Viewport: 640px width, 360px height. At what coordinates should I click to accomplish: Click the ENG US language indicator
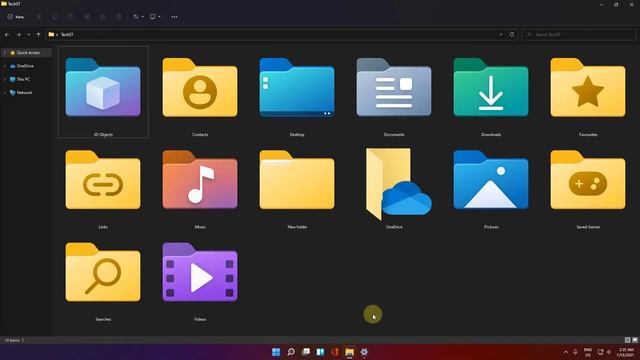pyautogui.click(x=588, y=352)
